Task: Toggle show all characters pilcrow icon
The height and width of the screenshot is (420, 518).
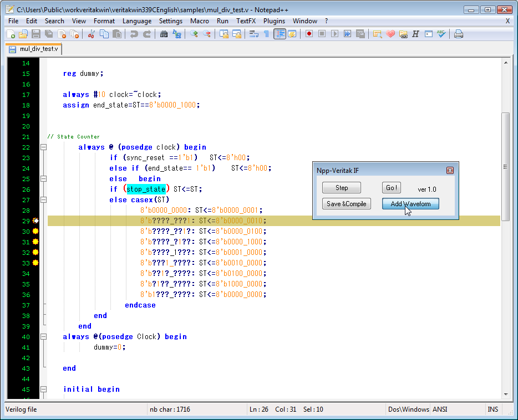Action: pyautogui.click(x=266, y=34)
